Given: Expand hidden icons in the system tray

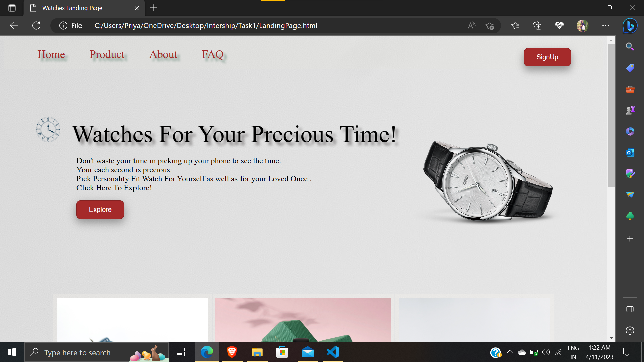Looking at the screenshot, I should (x=510, y=352).
